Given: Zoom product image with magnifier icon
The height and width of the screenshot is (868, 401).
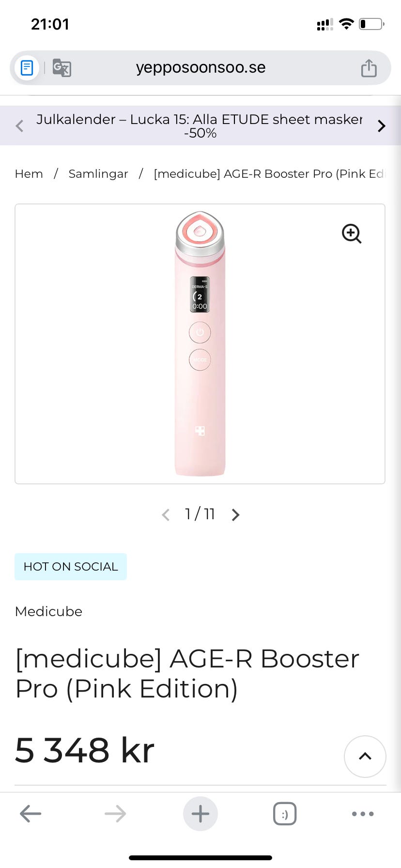Looking at the screenshot, I should pos(352,233).
